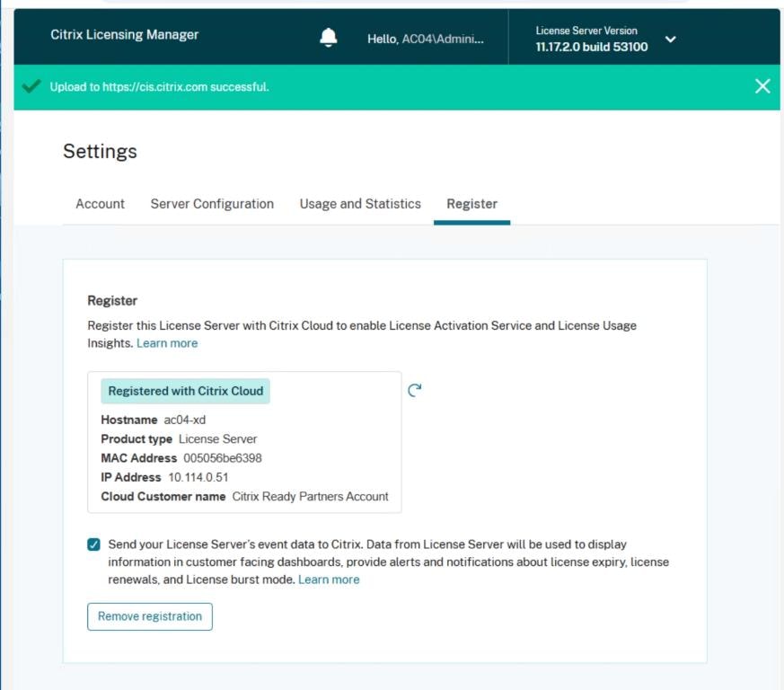
Task: Click Citrix Ready Partners Account customer name
Action: pos(310,496)
